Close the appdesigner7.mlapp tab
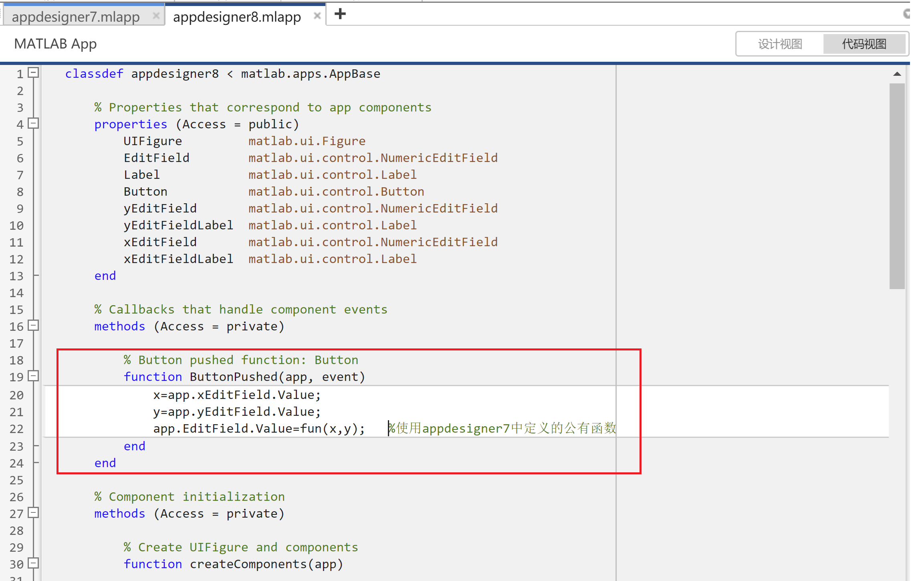Viewport: 924px width, 581px height. click(156, 16)
